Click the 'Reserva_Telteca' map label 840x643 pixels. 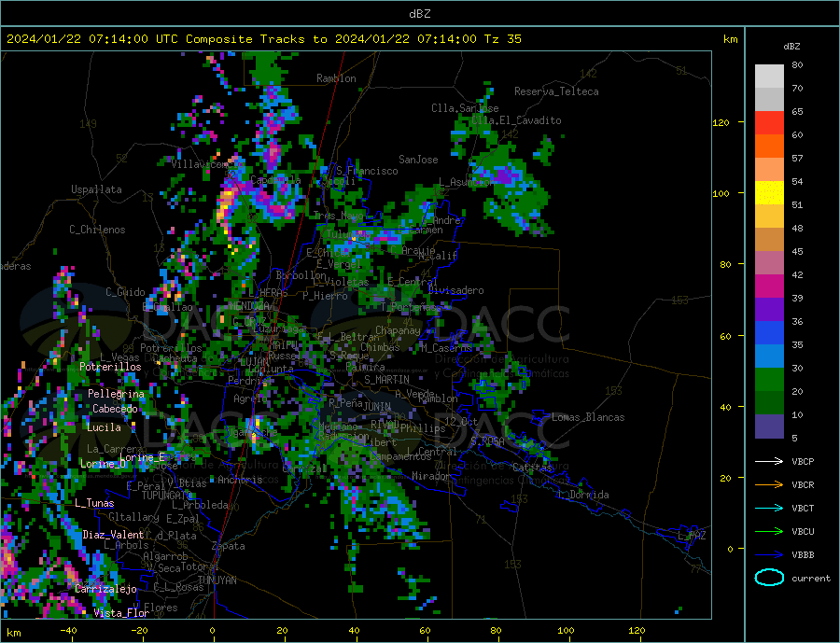pos(556,91)
